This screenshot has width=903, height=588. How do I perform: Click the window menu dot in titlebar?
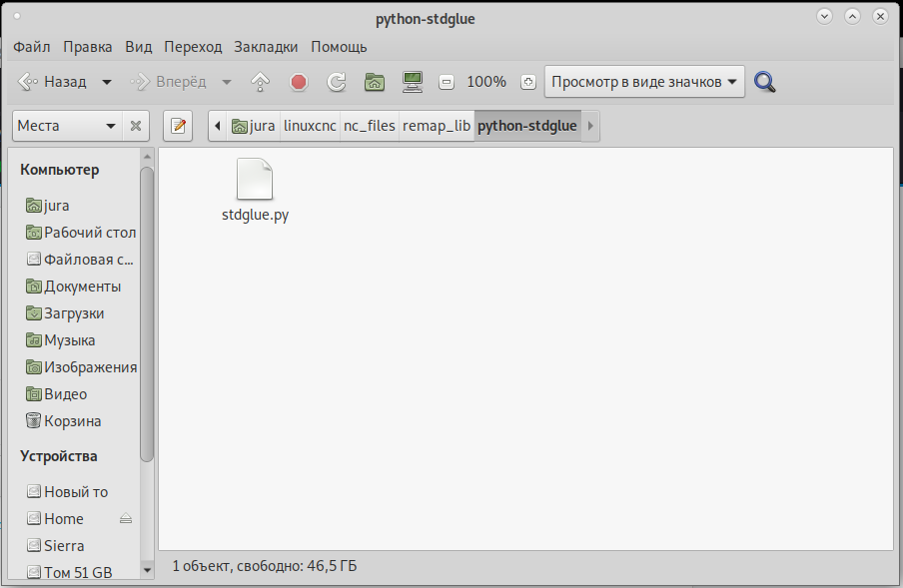(17, 16)
